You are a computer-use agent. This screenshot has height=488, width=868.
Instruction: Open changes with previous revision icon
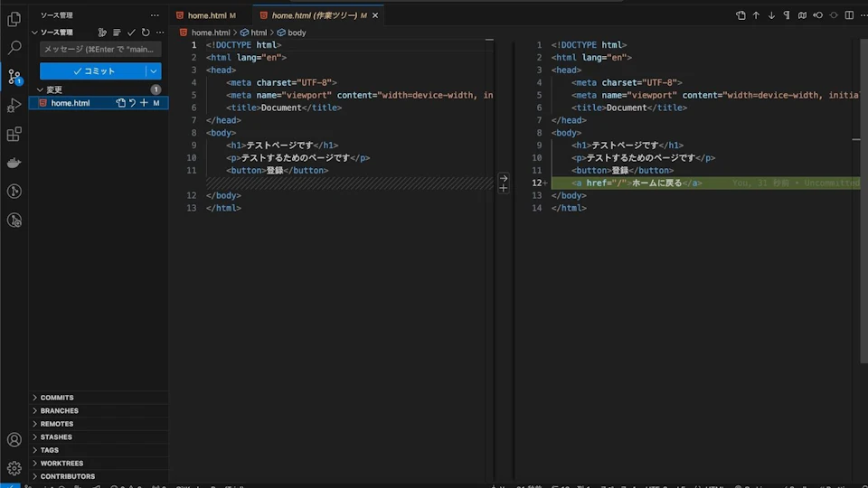point(817,15)
